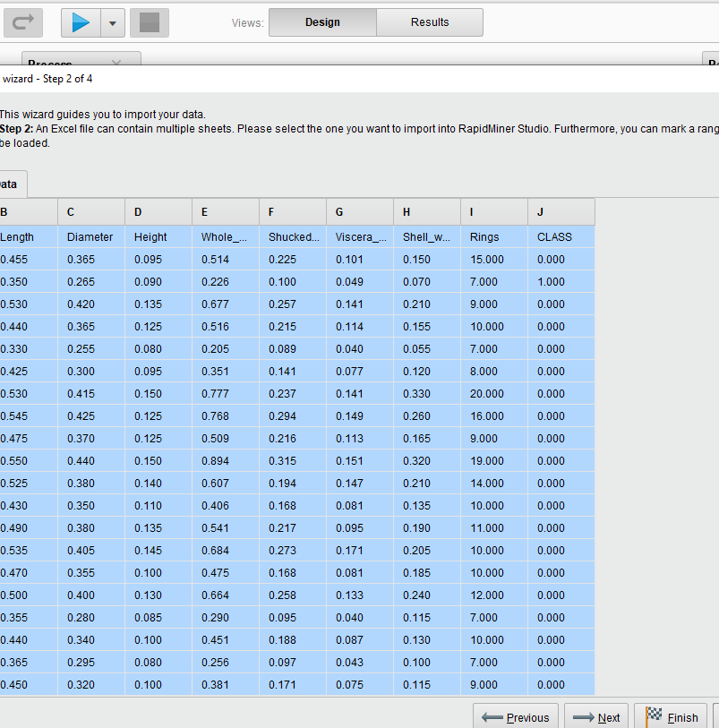Screen dimensions: 719x728
Task: Switch to the Design view
Action: 322,22
